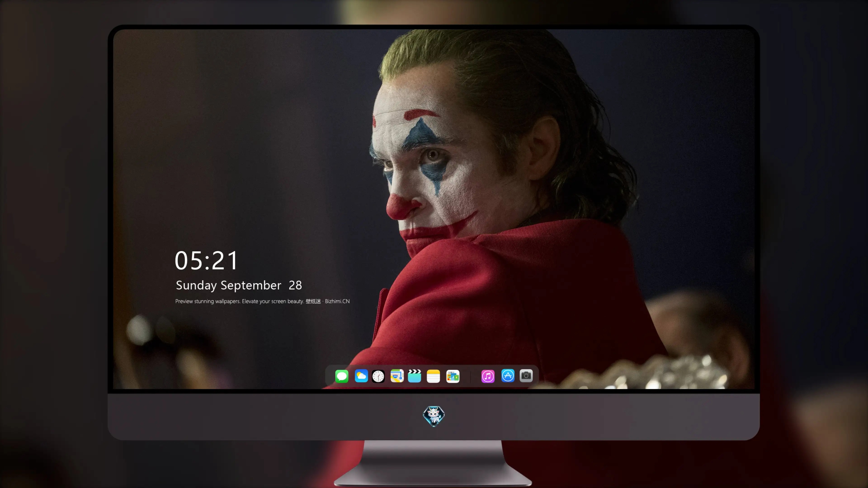Open the App Store in the dock
This screenshot has width=868, height=488.
508,375
